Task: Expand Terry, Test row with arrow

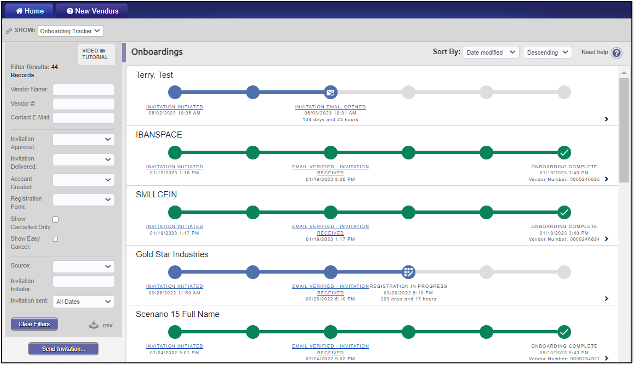Action: (x=606, y=119)
